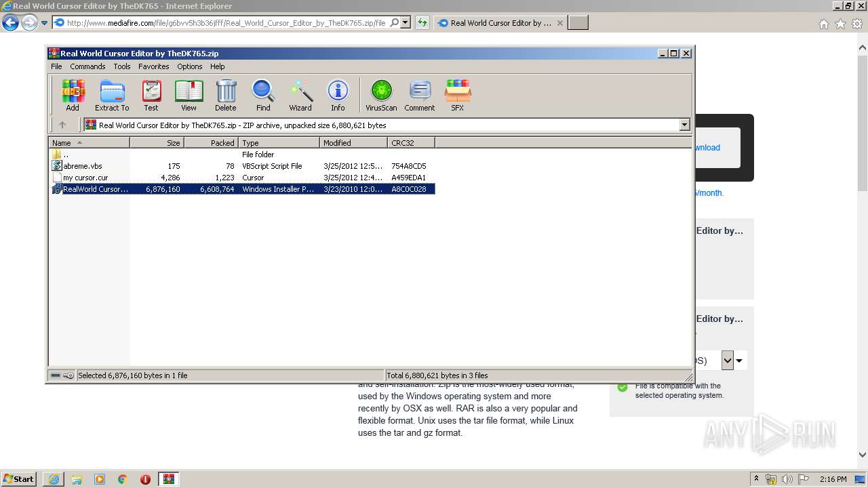Open the View toolbar icon
This screenshot has width=868, height=488.
coord(189,95)
